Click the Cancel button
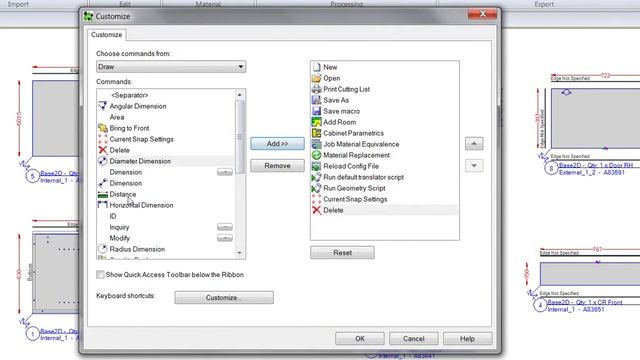This screenshot has width=640, height=360. coord(413,338)
